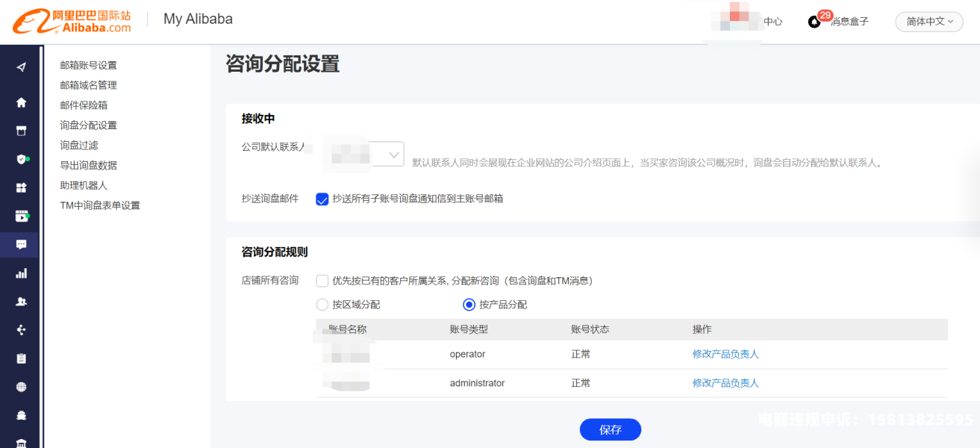Screen dimensions: 980x448
Task: Click the notification bell with 29 badge
Action: (x=815, y=22)
